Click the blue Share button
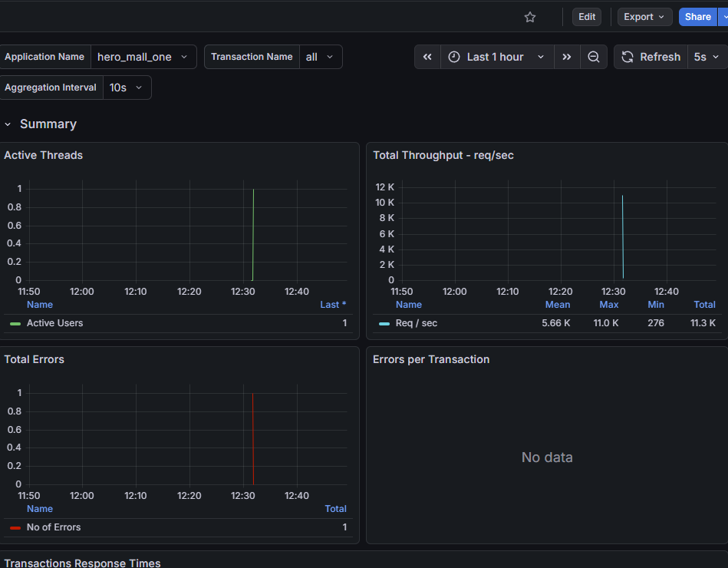The image size is (728, 568). click(x=698, y=17)
